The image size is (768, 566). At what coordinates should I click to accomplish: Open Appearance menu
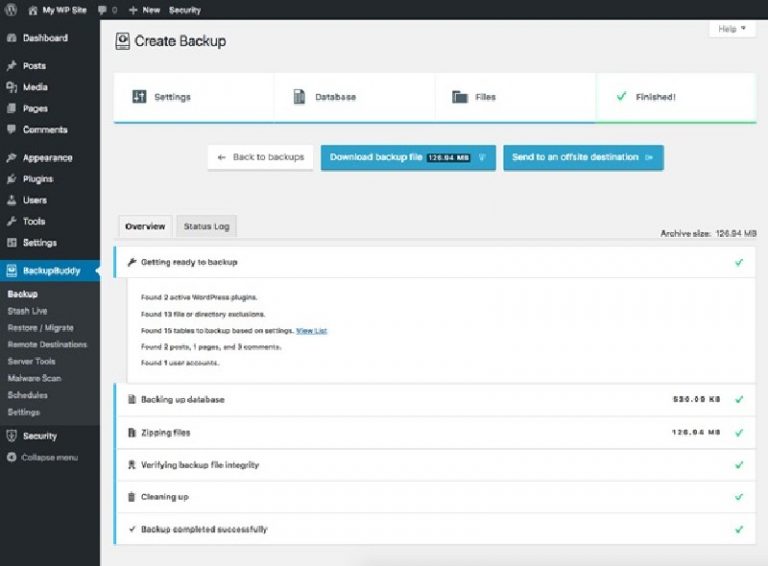pyautogui.click(x=50, y=158)
